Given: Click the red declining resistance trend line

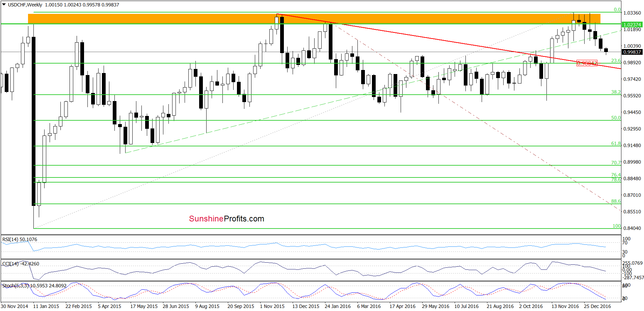Looking at the screenshot, I should coord(448,41).
